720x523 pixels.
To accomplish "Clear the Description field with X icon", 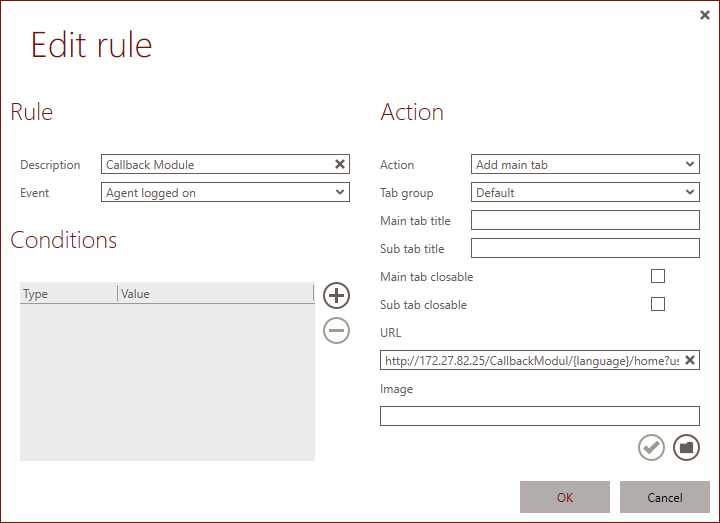I will (x=339, y=164).
